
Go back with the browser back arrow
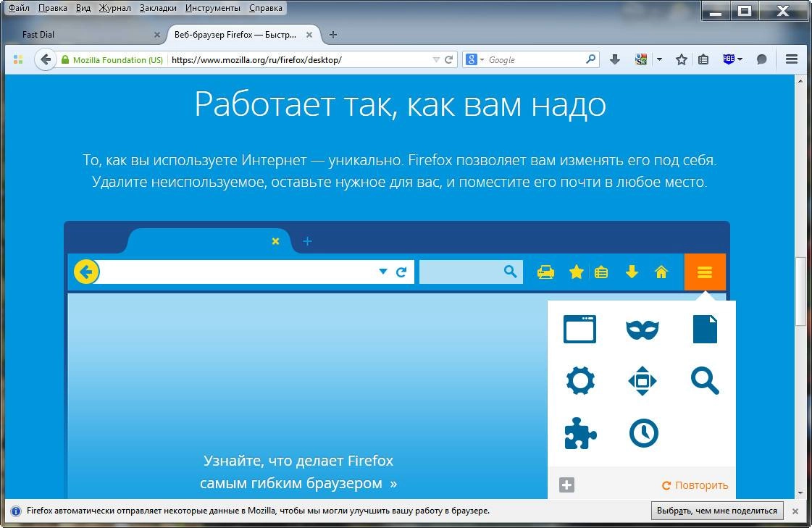pos(46,59)
